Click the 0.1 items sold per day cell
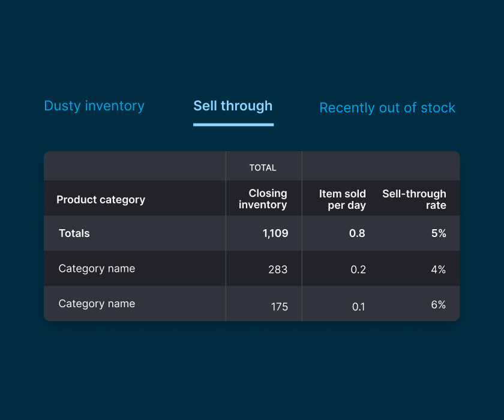The width and height of the screenshot is (504, 420). coord(358,307)
